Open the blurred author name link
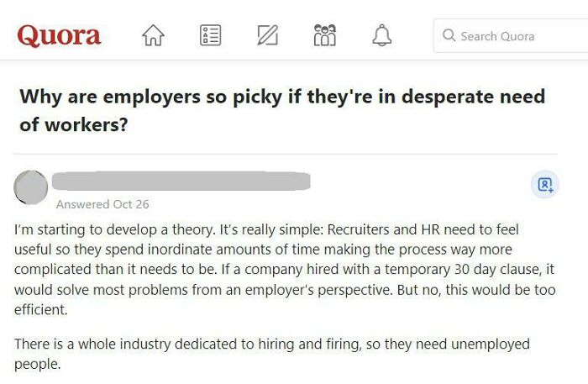 (x=181, y=180)
